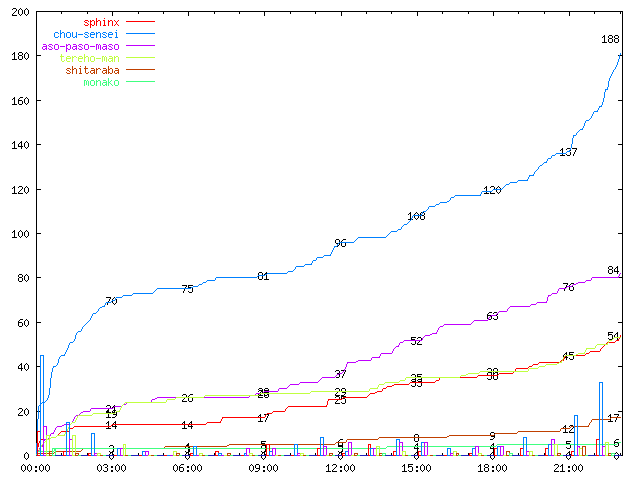Click the 84 label on the purple line
The image size is (640, 480).
(613, 270)
